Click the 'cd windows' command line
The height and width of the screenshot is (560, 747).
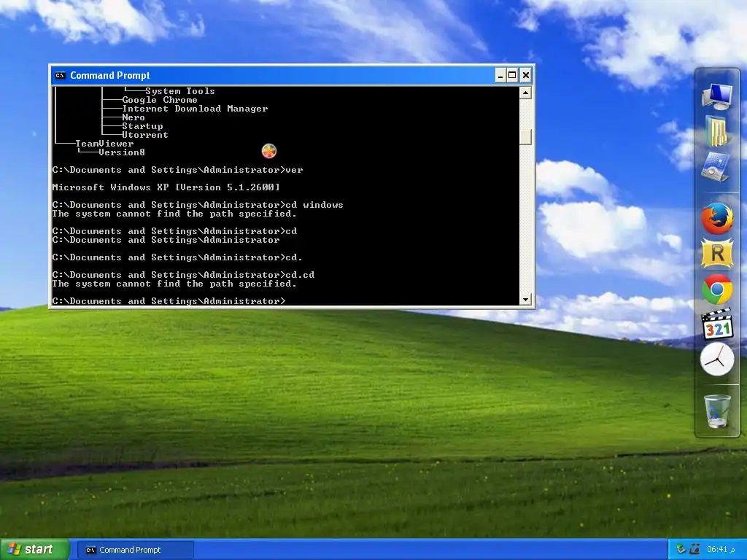pos(198,205)
